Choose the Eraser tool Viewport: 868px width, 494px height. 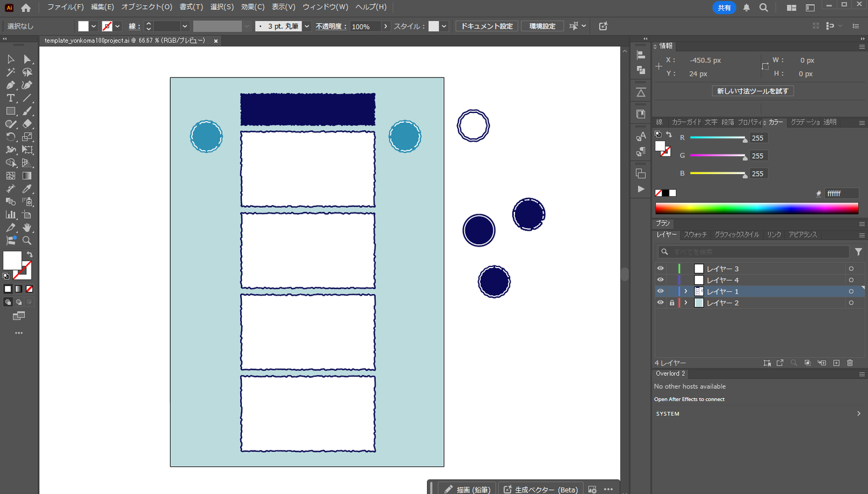pyautogui.click(x=27, y=124)
